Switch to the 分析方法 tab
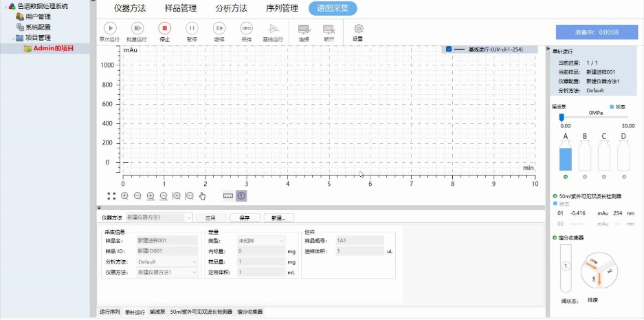This screenshot has width=644, height=320. tap(231, 8)
